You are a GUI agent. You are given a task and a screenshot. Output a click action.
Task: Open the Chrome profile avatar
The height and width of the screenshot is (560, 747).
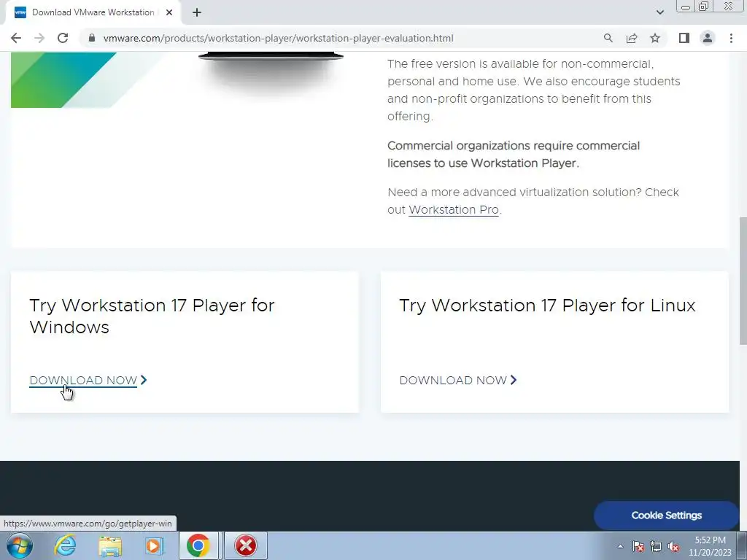click(x=708, y=38)
